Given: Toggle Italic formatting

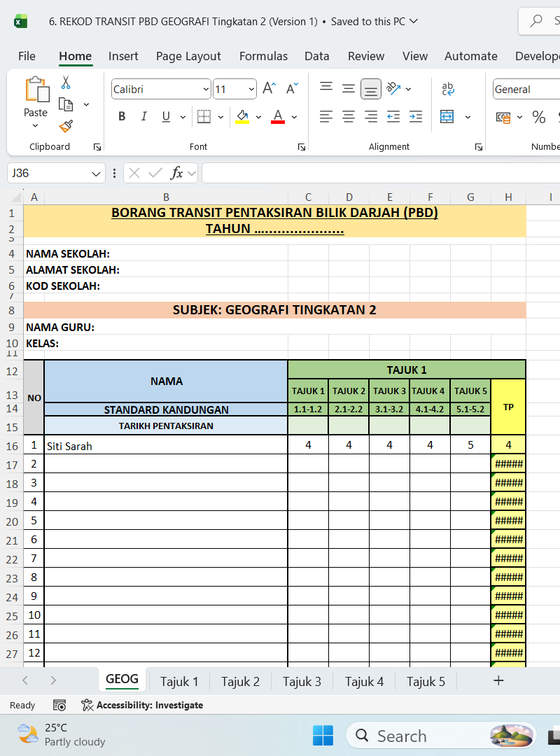Looking at the screenshot, I should click(x=143, y=117).
